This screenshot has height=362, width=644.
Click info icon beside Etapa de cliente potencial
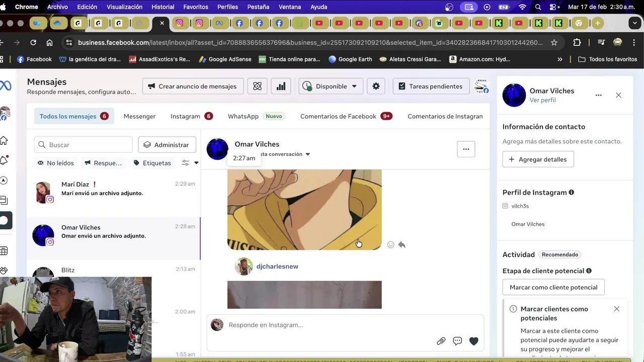tap(589, 271)
